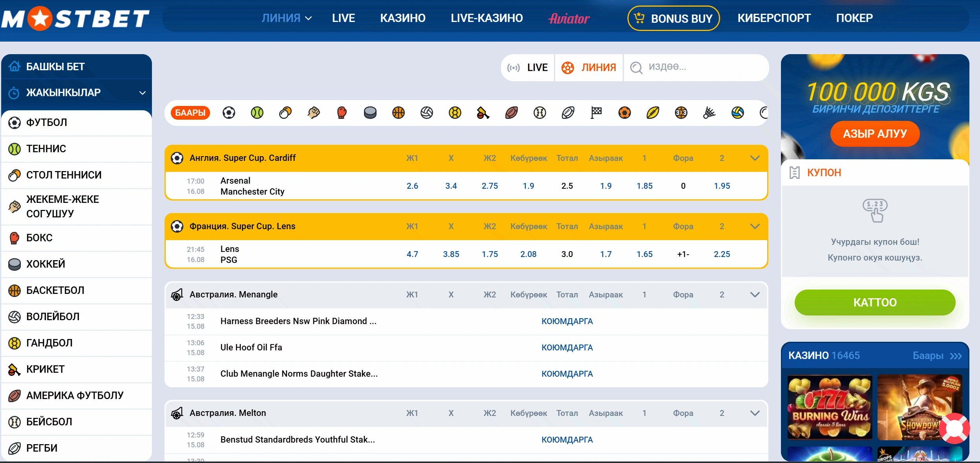Select the blue-yellow beach volleyball icon

(738, 113)
